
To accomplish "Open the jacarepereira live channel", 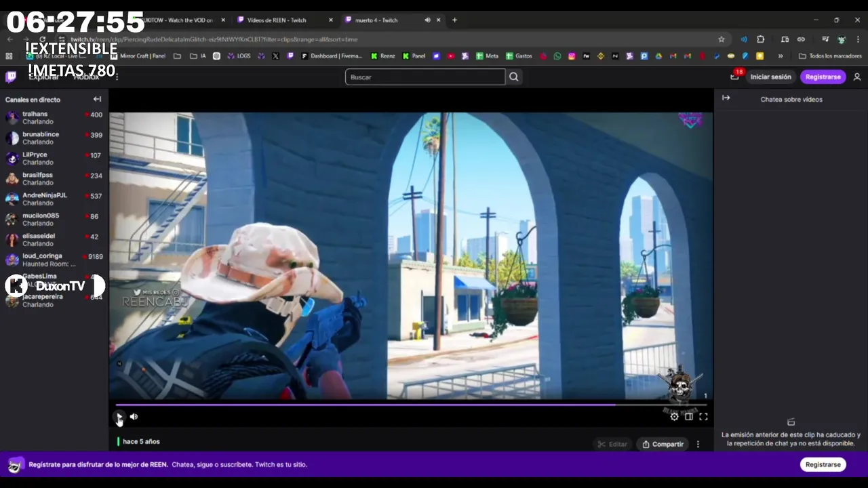I will click(x=54, y=301).
